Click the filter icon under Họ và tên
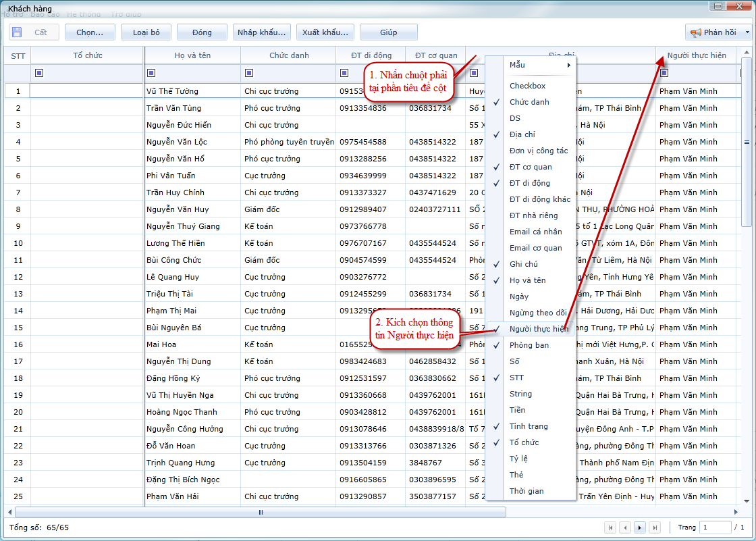This screenshot has height=541, width=756. pos(151,73)
